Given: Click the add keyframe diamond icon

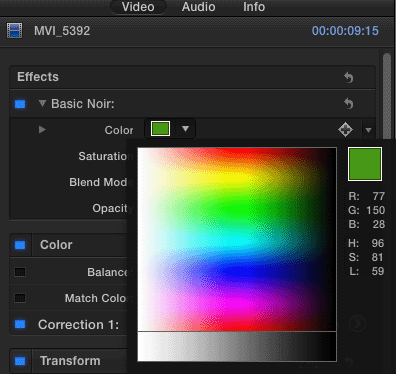Looking at the screenshot, I should (x=345, y=129).
